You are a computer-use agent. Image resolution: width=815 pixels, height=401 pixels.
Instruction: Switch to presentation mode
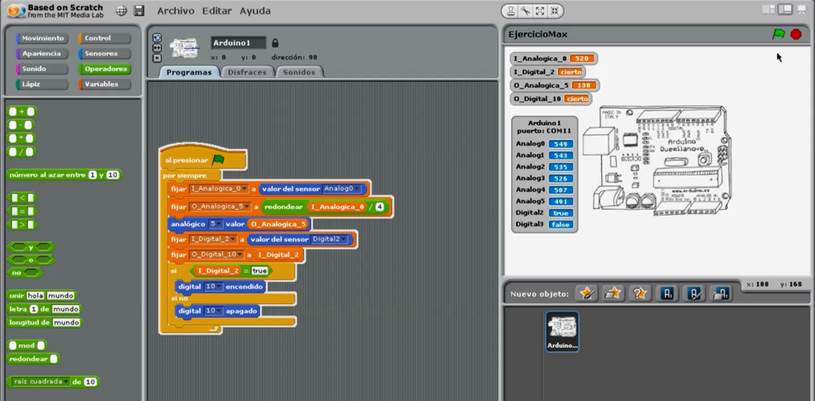tap(801, 9)
